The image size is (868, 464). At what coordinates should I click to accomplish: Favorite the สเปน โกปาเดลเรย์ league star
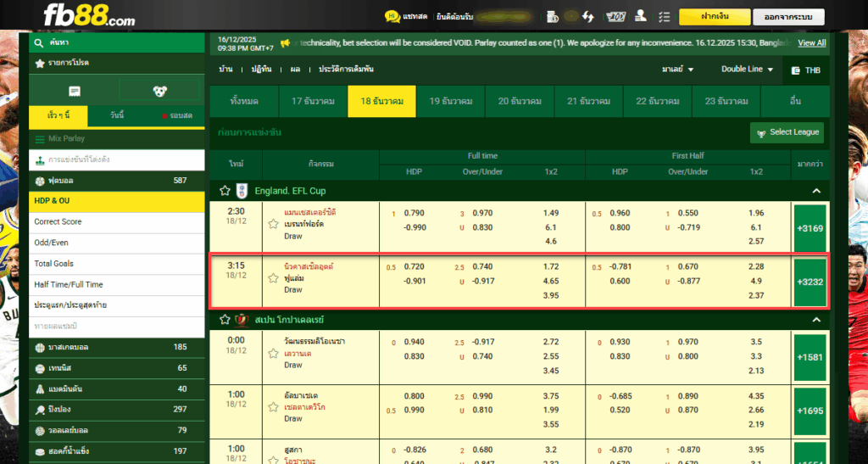225,320
